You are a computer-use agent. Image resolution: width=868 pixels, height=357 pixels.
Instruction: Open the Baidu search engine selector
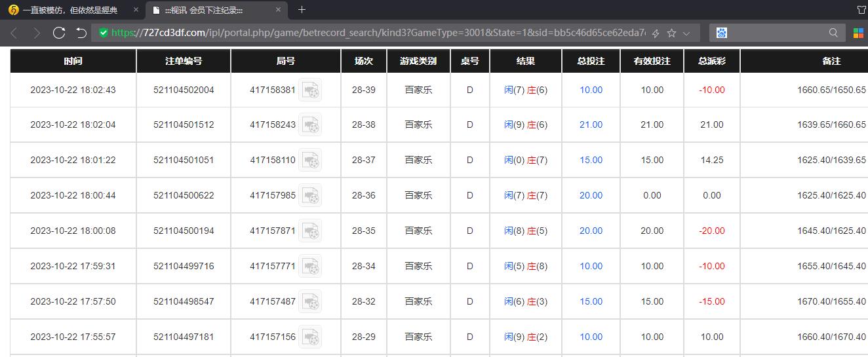(x=722, y=33)
